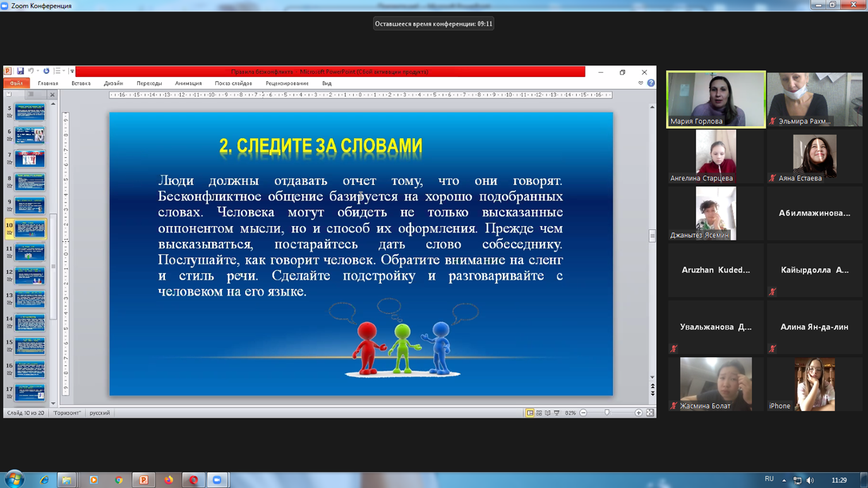
Task: Switch slide pane to Outline tab
Action: [x=30, y=95]
